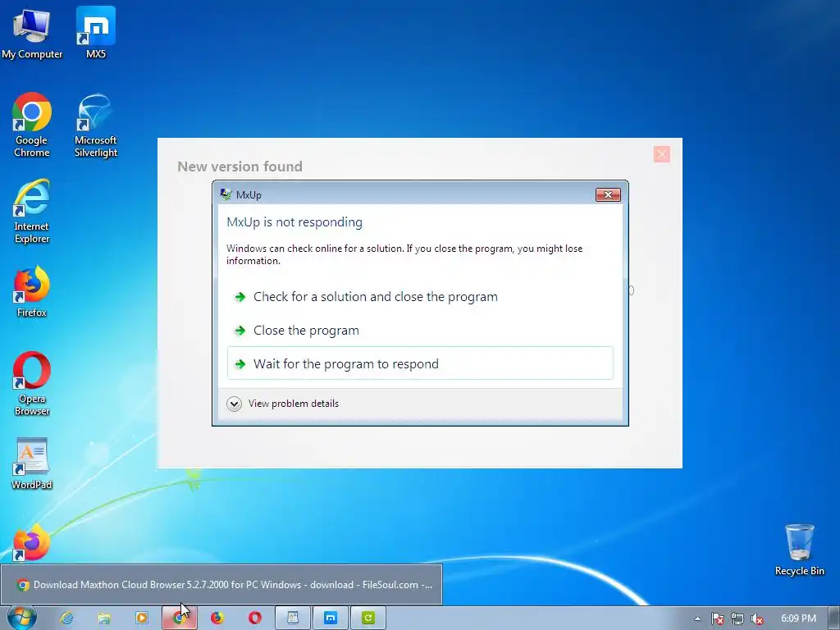840x630 pixels.
Task: Select the Opera Browser desktop shortcut
Action: [x=32, y=384]
